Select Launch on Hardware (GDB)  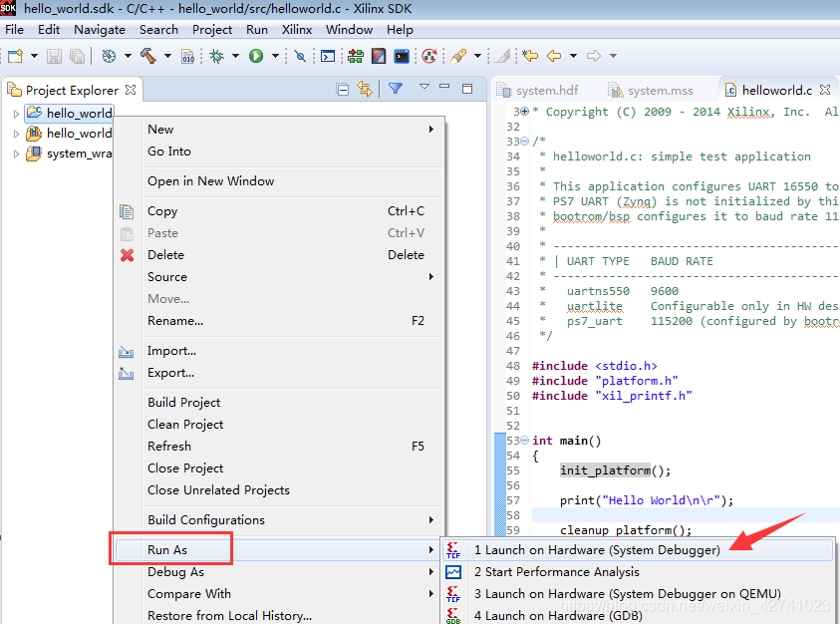click(x=638, y=616)
